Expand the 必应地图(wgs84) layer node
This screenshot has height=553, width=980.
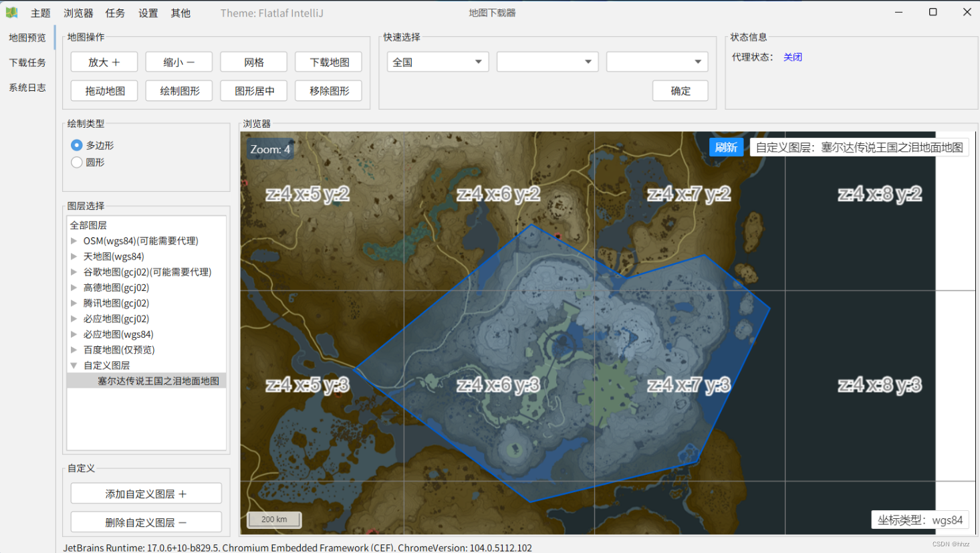[74, 334]
